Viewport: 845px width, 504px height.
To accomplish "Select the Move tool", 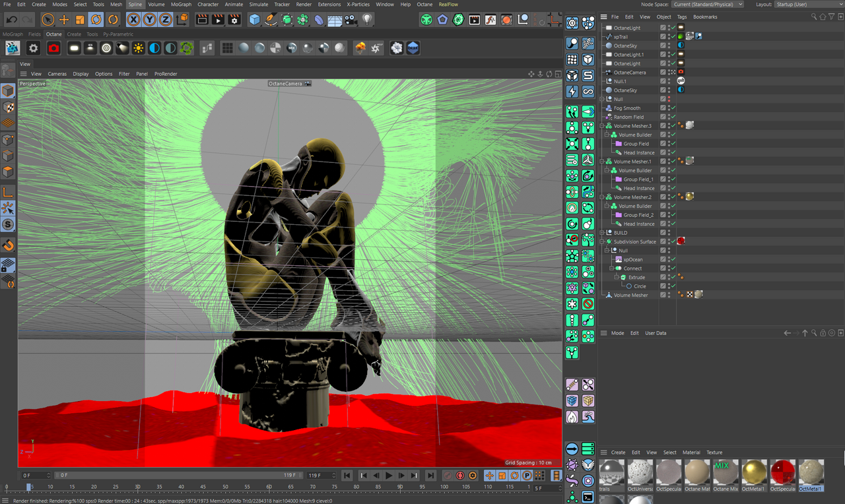I will (63, 20).
